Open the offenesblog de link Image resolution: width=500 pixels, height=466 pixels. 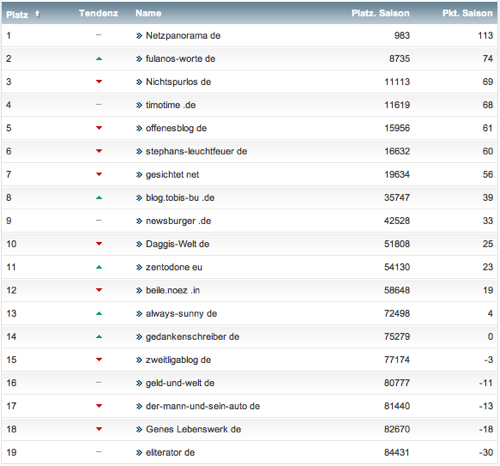click(176, 128)
